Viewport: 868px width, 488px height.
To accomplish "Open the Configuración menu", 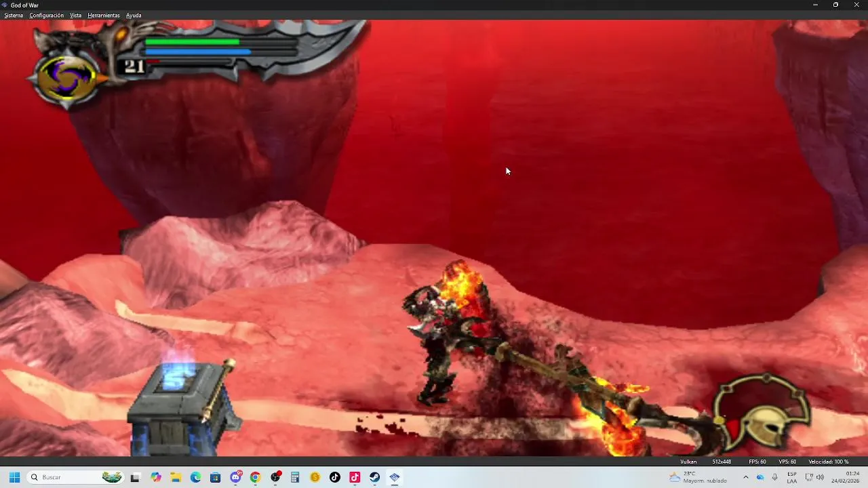I will [47, 15].
